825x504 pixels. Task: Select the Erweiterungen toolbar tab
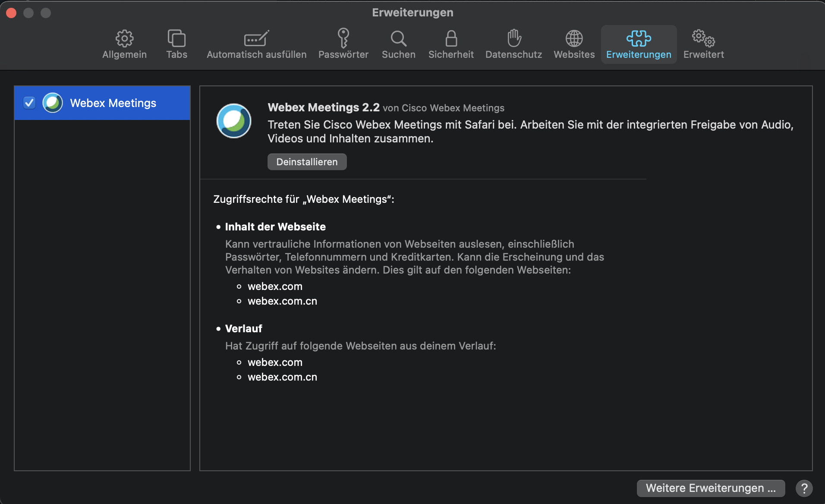point(639,44)
